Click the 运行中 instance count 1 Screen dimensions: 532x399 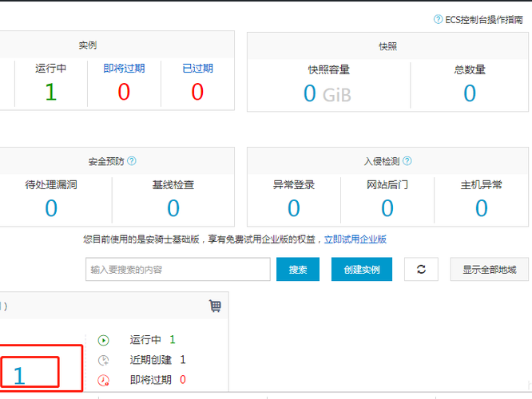click(51, 92)
